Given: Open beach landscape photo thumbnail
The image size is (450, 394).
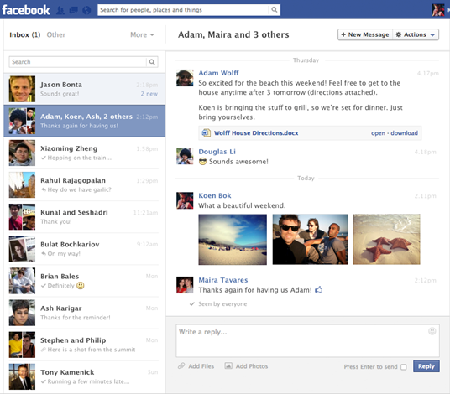Looking at the screenshot, I should pyautogui.click(x=233, y=240).
